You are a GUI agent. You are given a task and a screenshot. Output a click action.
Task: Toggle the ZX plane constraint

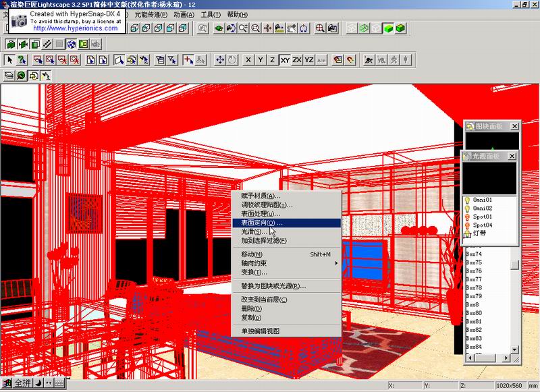coord(297,60)
